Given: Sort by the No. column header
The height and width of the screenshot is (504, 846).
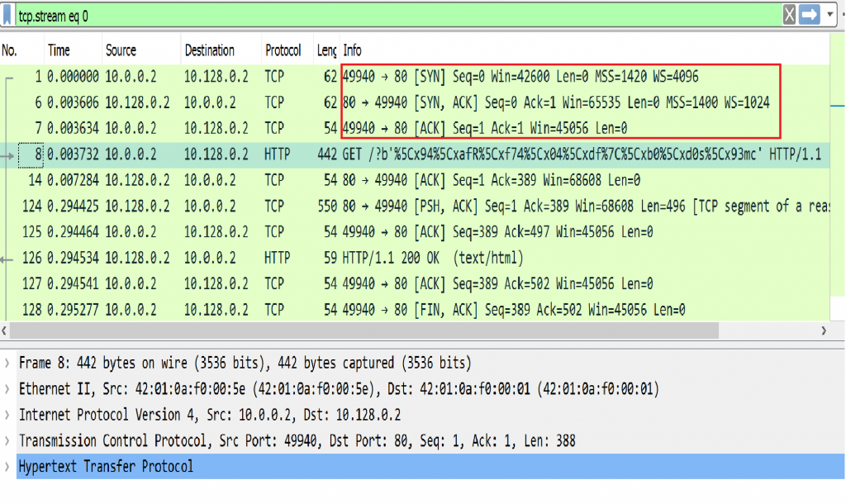Looking at the screenshot, I should pos(21,50).
